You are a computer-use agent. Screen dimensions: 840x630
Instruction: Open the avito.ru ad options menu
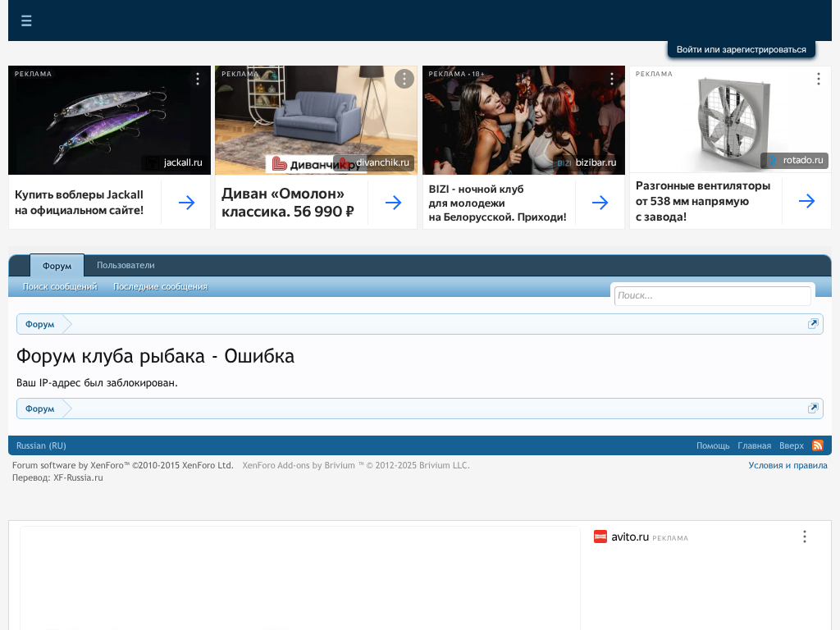[x=804, y=536]
